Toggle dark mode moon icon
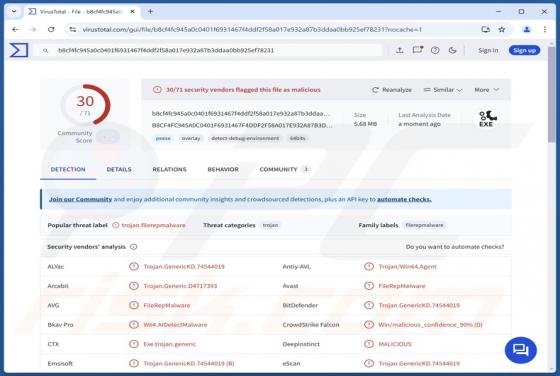Viewport: 560px width, 376px height. tap(452, 50)
